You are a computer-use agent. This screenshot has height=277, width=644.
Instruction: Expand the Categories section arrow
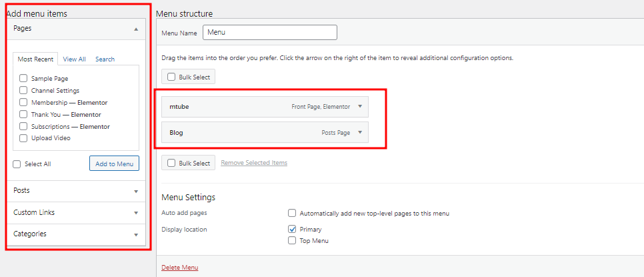pyautogui.click(x=136, y=235)
